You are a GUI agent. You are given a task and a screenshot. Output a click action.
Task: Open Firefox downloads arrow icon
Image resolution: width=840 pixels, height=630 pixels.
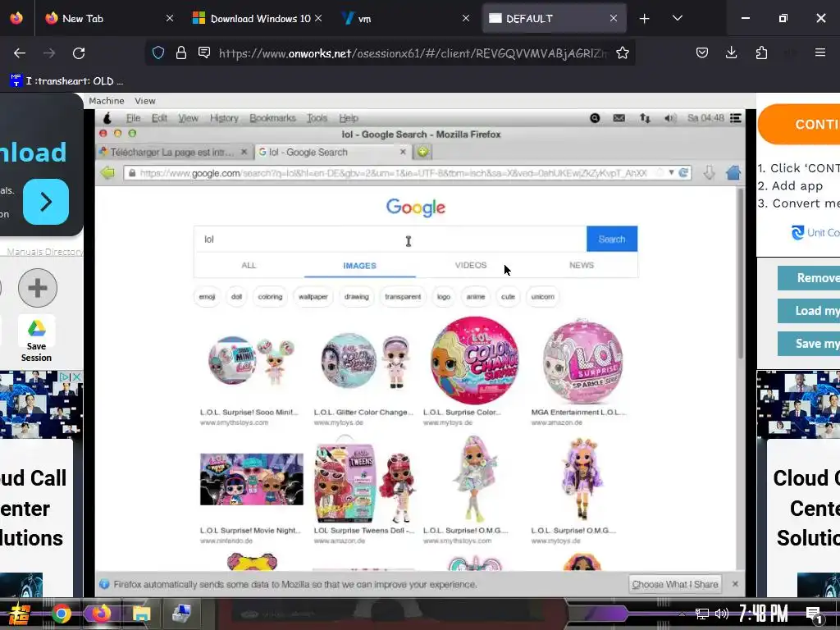731,52
